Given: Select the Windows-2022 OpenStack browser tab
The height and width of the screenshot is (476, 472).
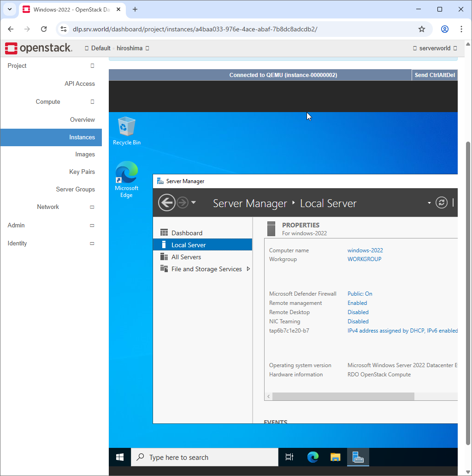Looking at the screenshot, I should (x=72, y=9).
